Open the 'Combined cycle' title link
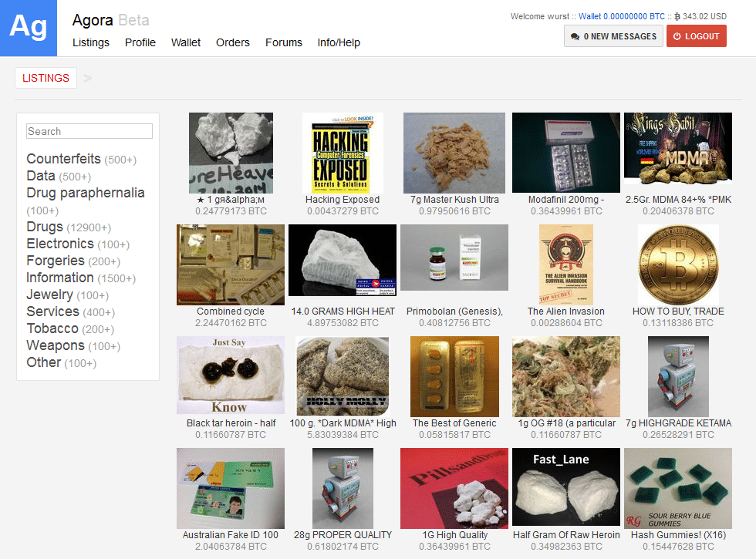This screenshot has width=756, height=559. coord(231,311)
